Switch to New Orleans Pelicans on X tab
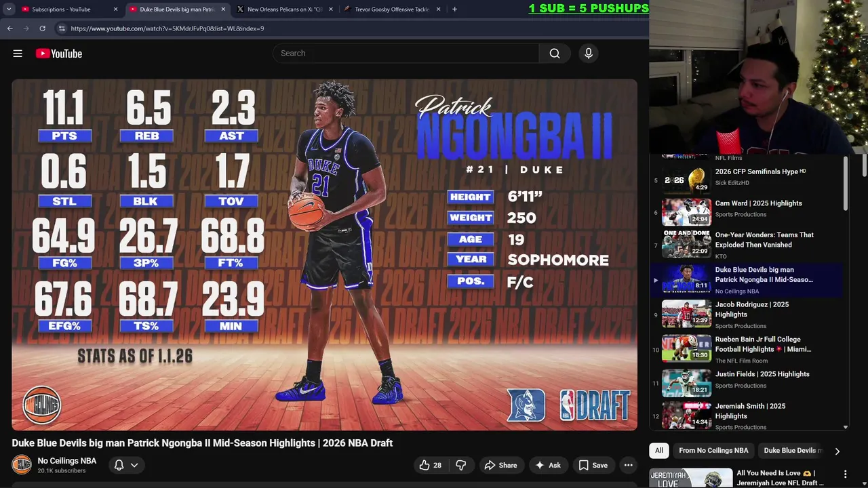The width and height of the screenshot is (868, 488). (x=285, y=9)
